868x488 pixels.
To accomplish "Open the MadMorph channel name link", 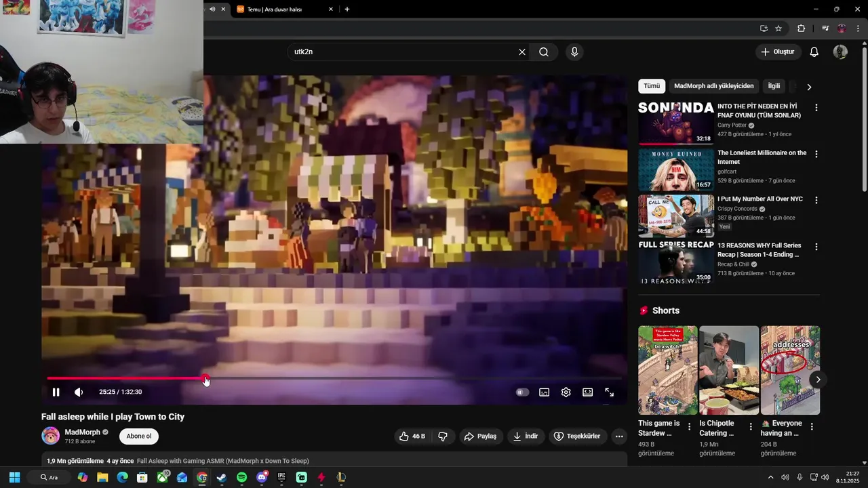I will tap(82, 432).
